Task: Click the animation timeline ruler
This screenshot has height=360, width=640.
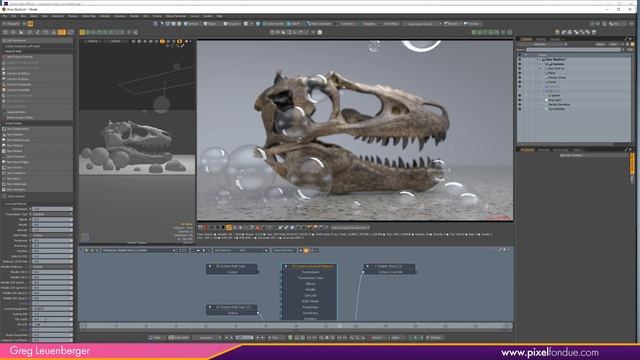Action: click(x=296, y=326)
